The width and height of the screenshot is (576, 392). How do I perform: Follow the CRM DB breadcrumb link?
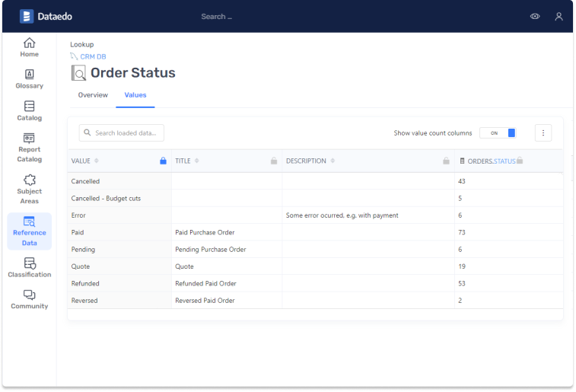[x=93, y=56]
